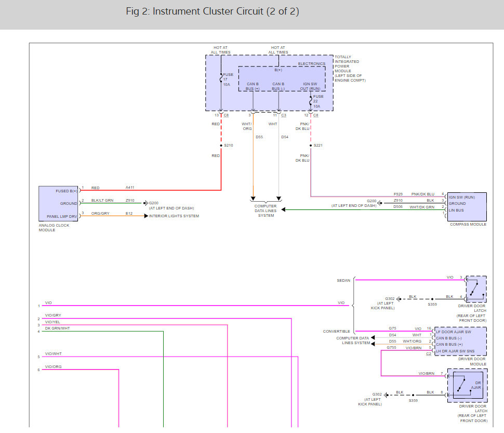Image resolution: width=504 pixels, height=433 pixels.
Task: Click the 'BLK/LT GRN' wire color label
Action: 102,200
